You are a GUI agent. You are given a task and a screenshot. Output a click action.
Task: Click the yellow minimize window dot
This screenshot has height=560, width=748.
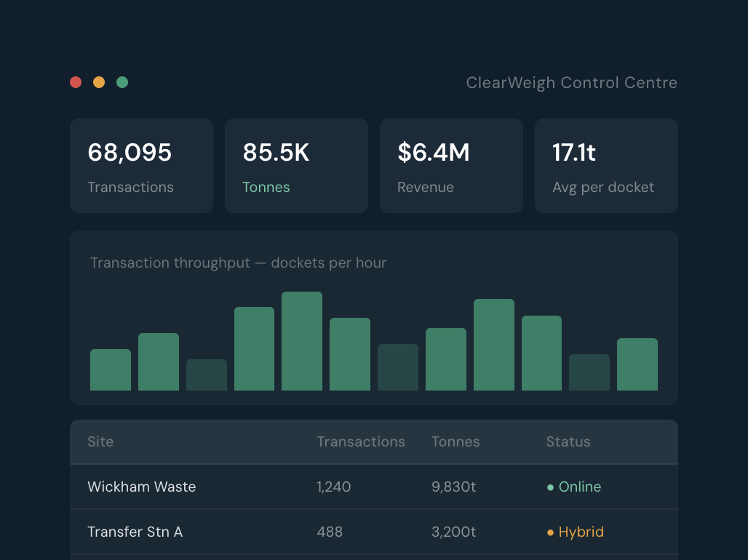point(99,82)
